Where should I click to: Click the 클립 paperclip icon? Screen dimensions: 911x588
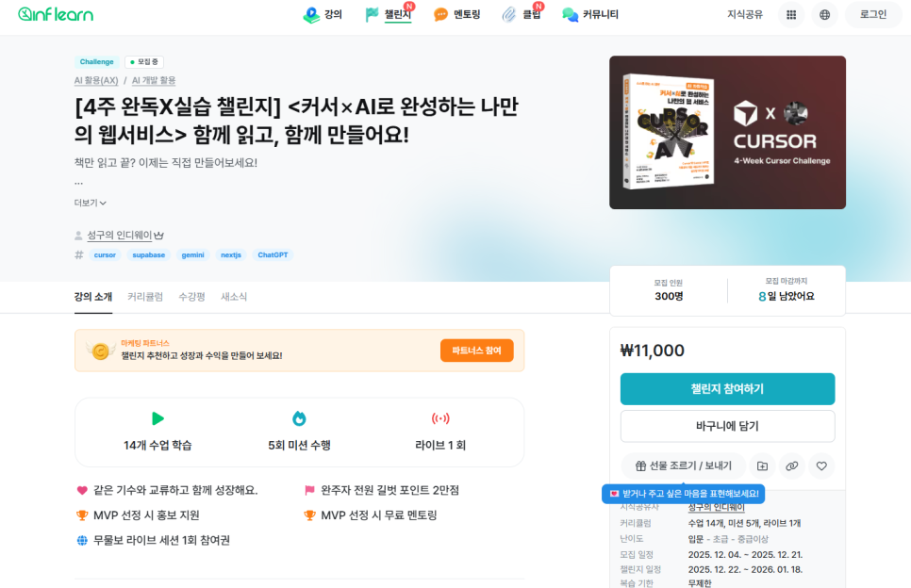(509, 14)
